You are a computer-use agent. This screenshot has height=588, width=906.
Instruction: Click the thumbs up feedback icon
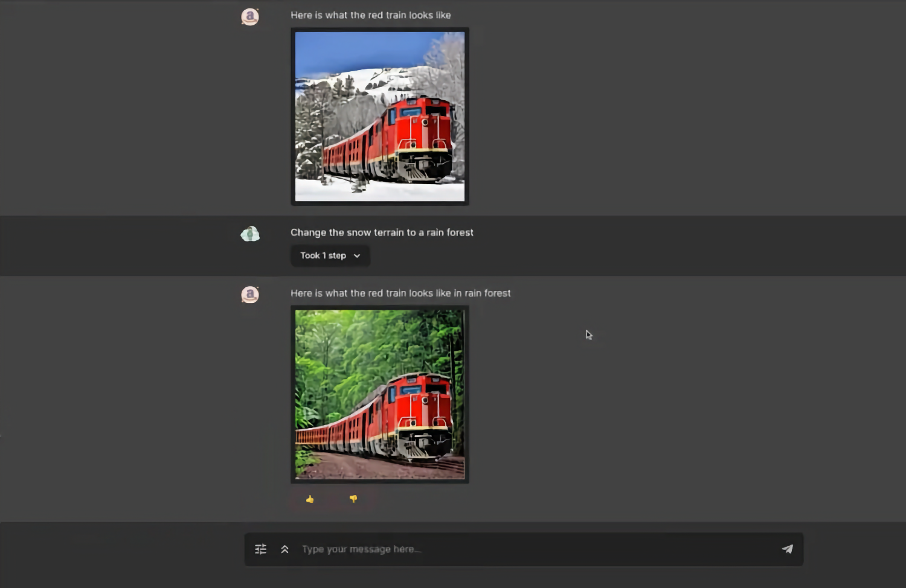(x=310, y=499)
